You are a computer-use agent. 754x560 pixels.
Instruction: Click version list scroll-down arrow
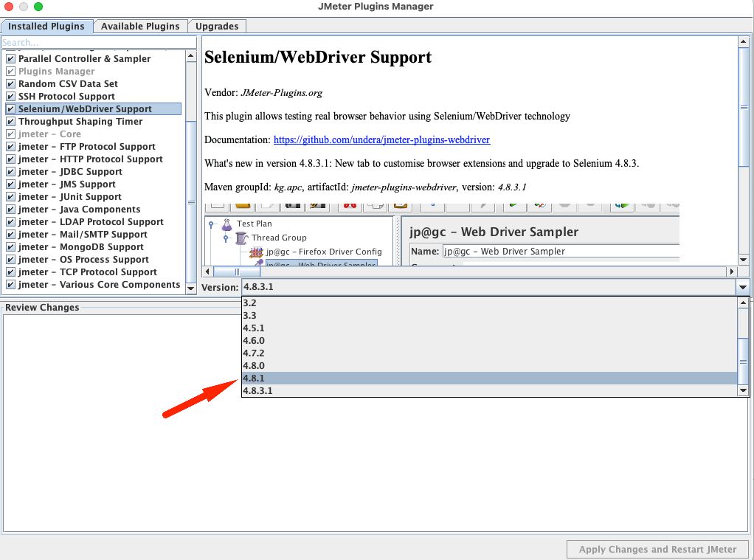[743, 390]
